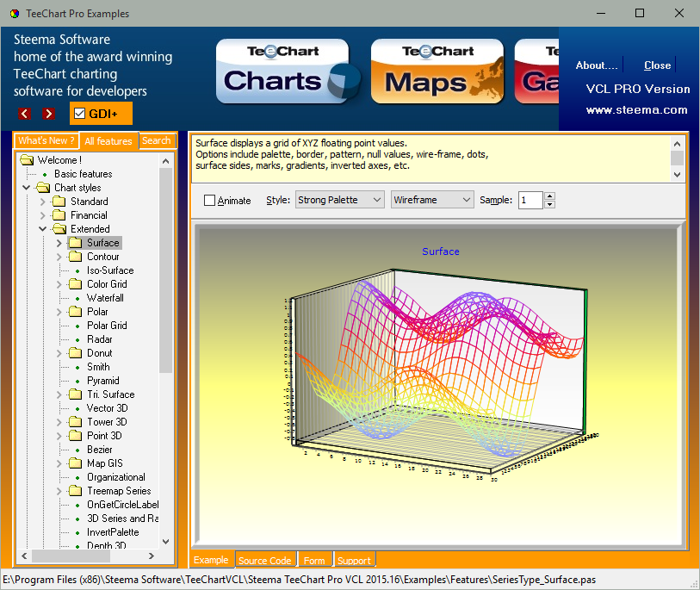The image size is (700, 590).
Task: Click the tree scroll right arrow
Action: pos(152,556)
